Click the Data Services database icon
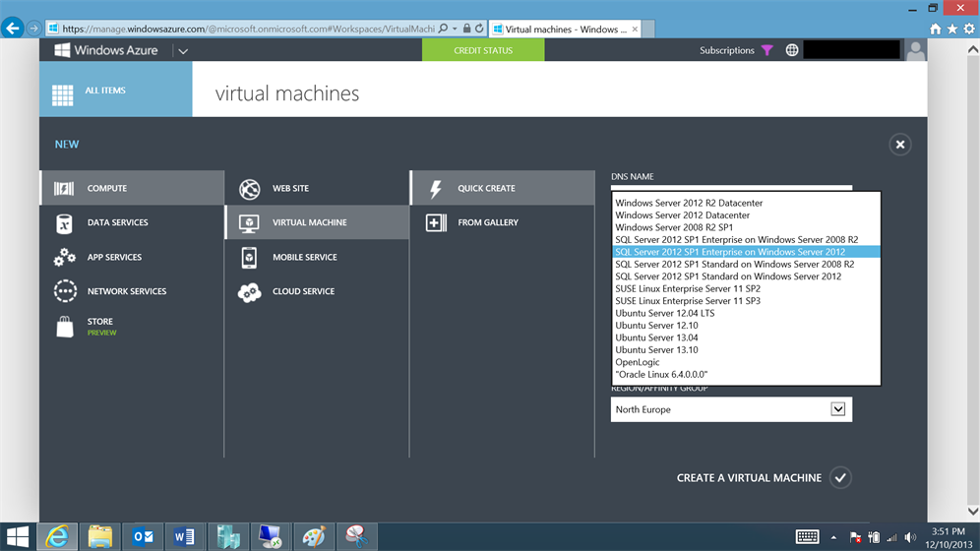Screen dimensions: 980x551 (x=64, y=223)
